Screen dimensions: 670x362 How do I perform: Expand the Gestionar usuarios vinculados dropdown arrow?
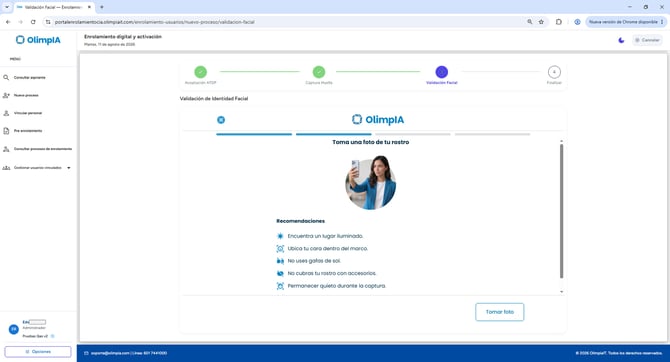[x=69, y=168]
